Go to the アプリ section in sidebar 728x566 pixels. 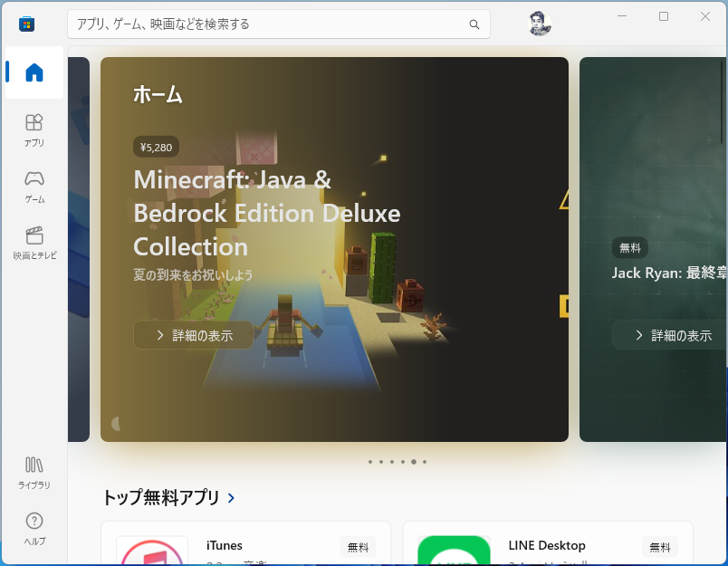click(34, 130)
